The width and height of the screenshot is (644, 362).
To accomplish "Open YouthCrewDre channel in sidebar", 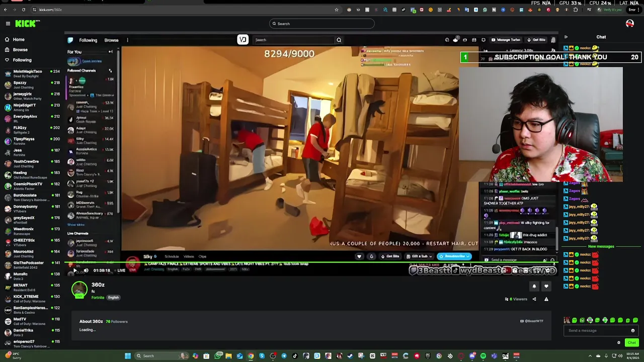I will pos(31,163).
